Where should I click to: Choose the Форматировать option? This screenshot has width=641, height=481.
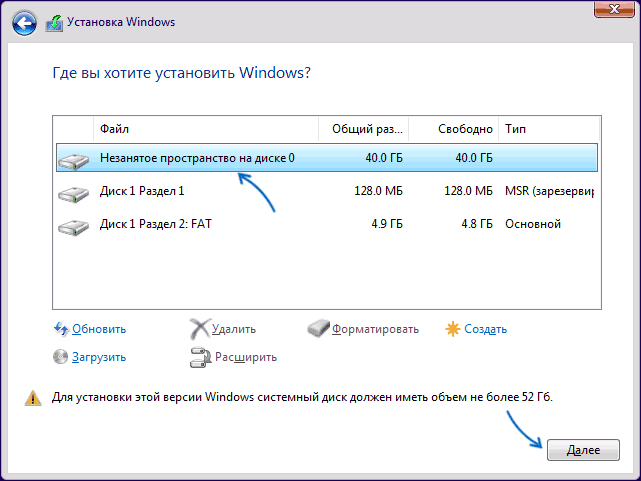click(375, 329)
